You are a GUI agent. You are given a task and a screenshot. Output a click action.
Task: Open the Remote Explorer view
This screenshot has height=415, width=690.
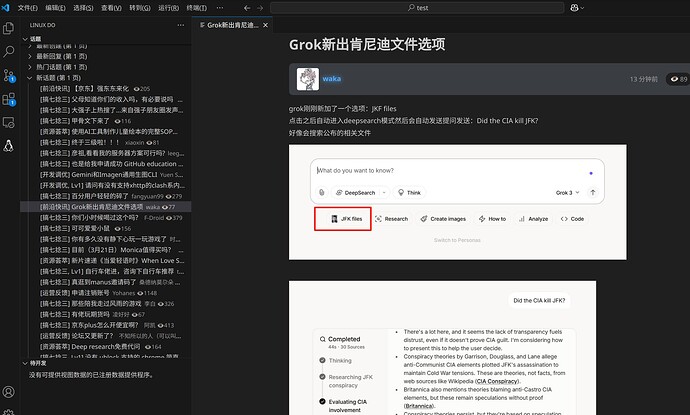(8, 122)
